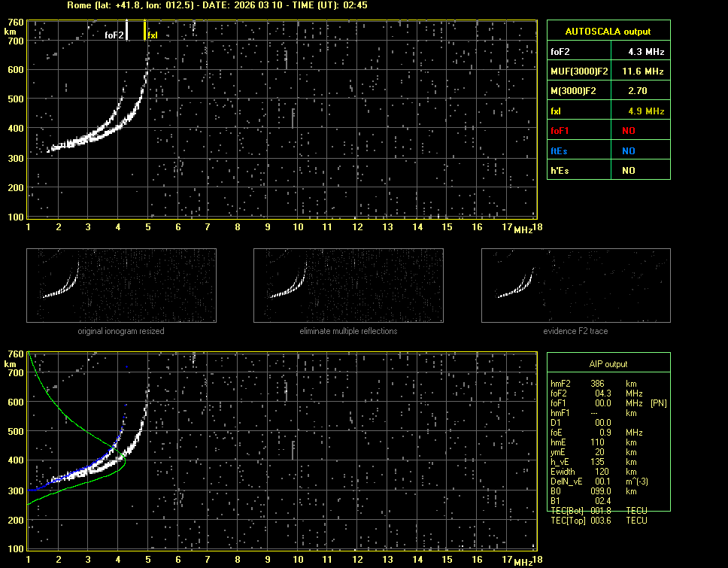Image resolution: width=728 pixels, height=568 pixels.
Task: Click the blue ftEs row label
Action: point(559,150)
